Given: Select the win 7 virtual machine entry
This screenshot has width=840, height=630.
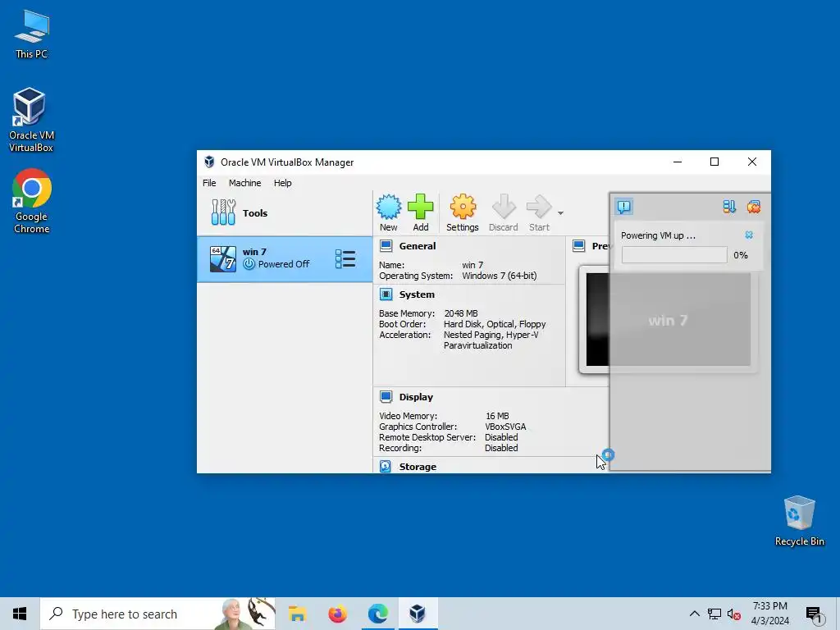Looking at the screenshot, I should point(285,258).
